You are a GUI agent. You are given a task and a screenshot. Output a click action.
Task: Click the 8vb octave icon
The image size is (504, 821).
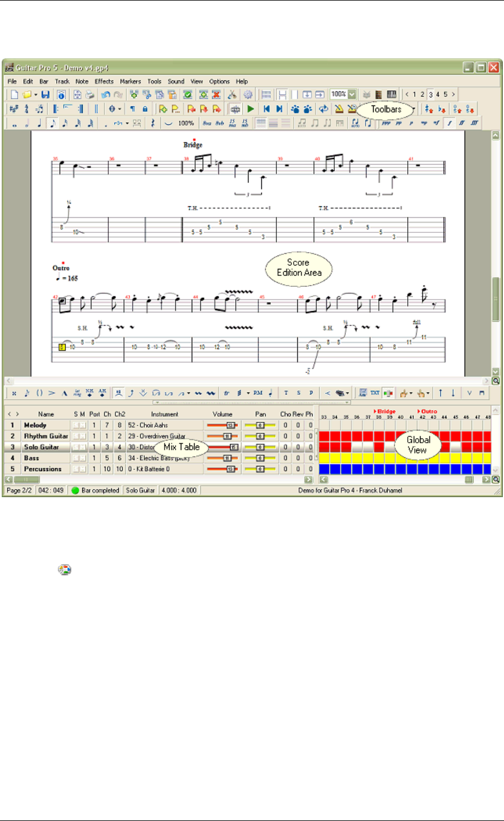pyautogui.click(x=220, y=123)
